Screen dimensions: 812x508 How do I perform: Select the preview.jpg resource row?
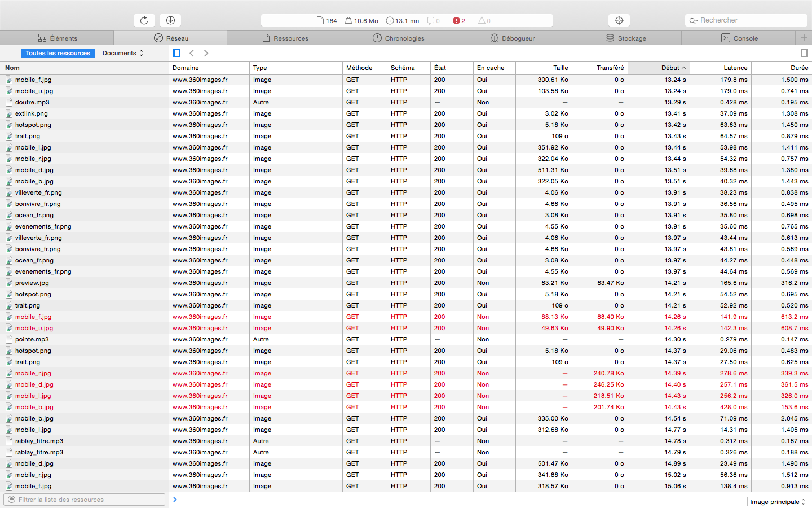[32, 283]
